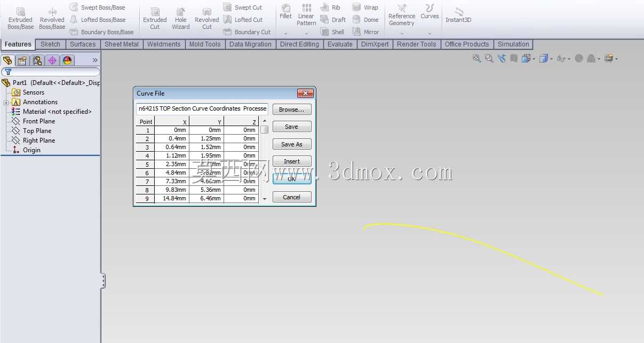644x343 pixels.
Task: Click Zoom to Fit view icon
Action: point(477,58)
